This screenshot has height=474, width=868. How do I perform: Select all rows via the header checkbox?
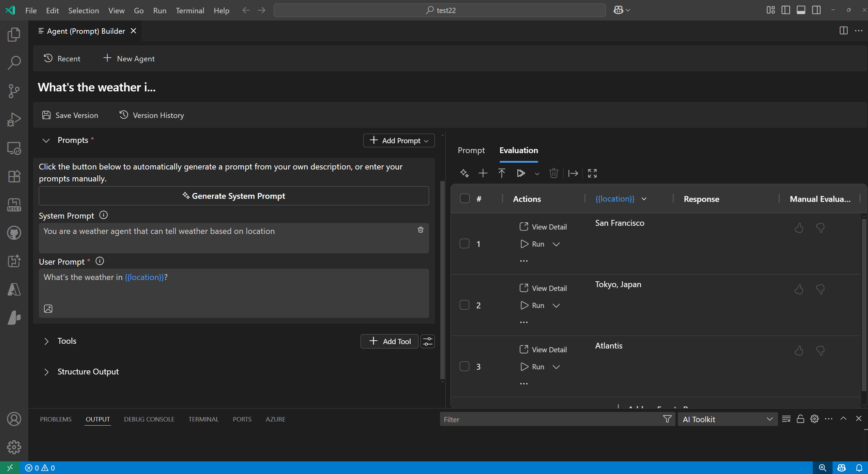[x=465, y=198]
